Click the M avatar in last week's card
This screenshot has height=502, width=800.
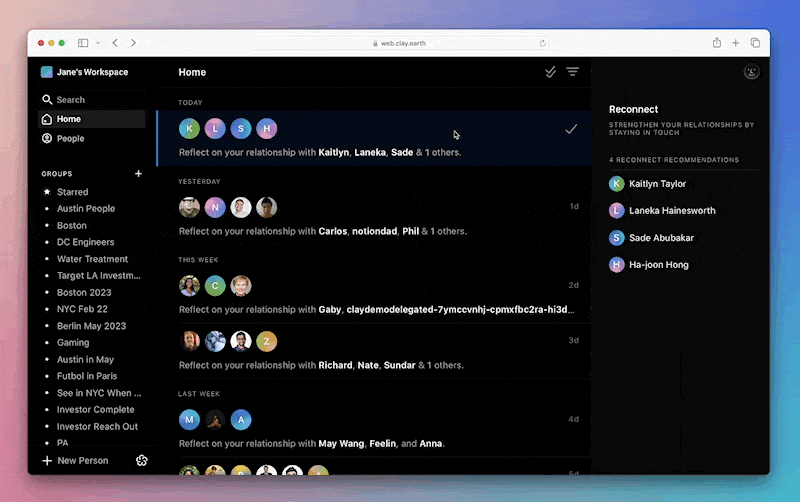coord(189,420)
